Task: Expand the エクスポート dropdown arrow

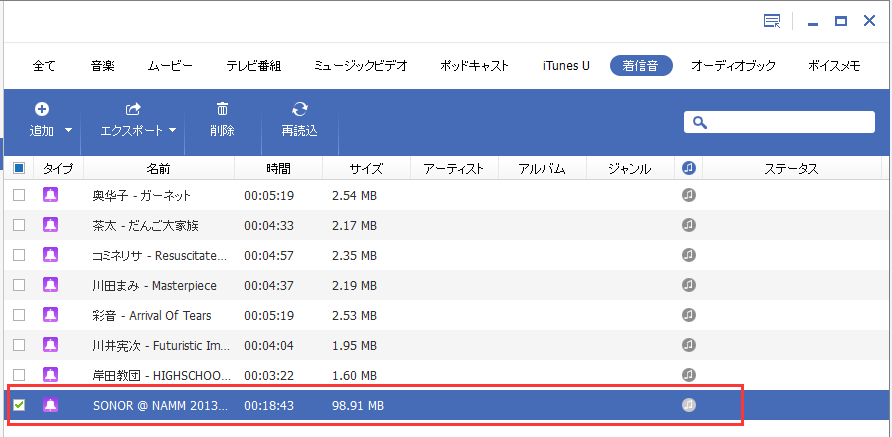Action: pos(172,130)
